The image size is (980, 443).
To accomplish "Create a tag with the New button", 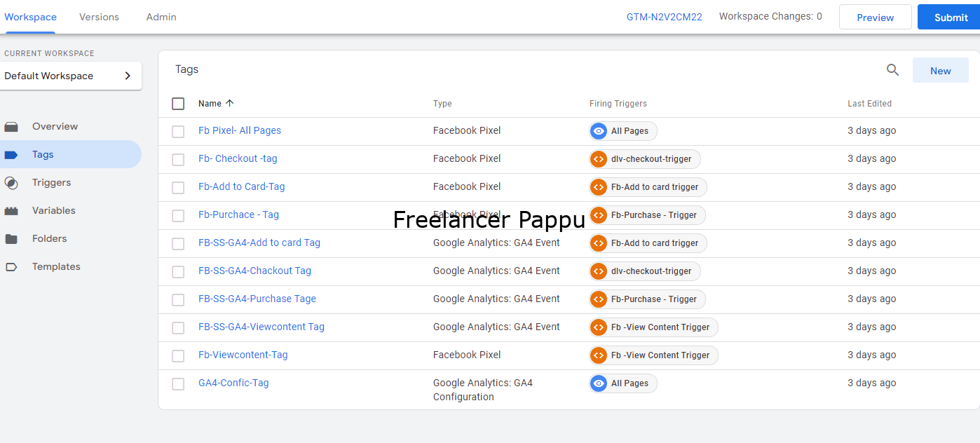I will coord(941,70).
